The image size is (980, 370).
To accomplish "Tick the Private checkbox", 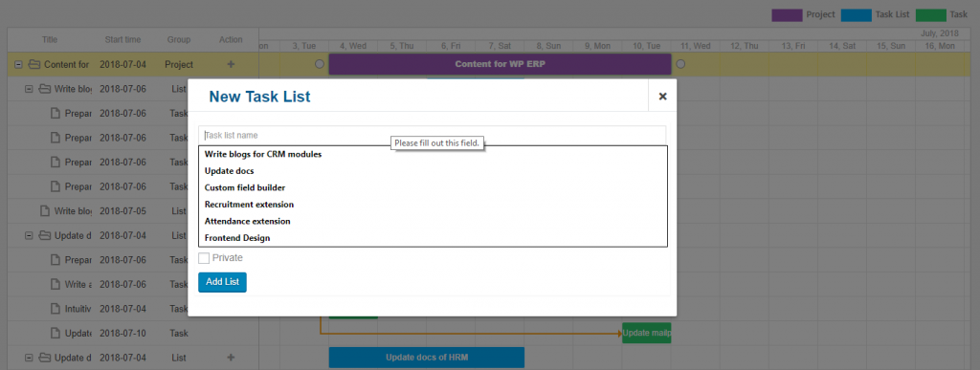I will click(204, 258).
